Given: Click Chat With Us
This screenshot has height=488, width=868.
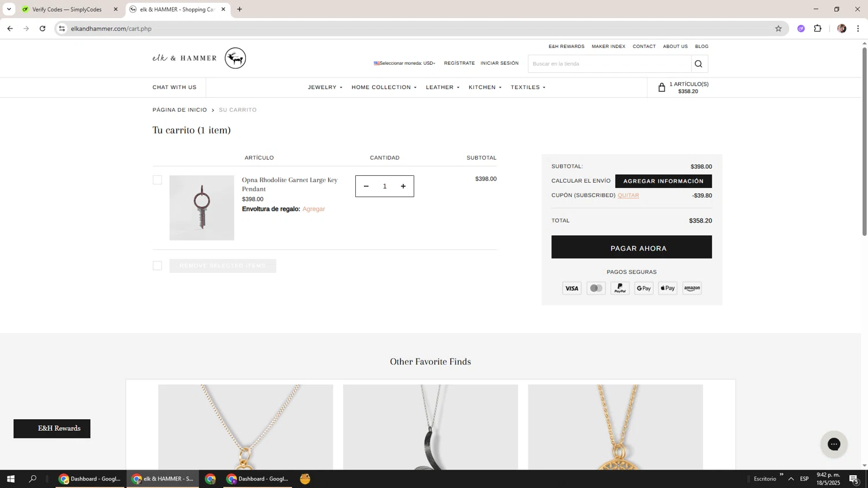Looking at the screenshot, I should tap(174, 87).
